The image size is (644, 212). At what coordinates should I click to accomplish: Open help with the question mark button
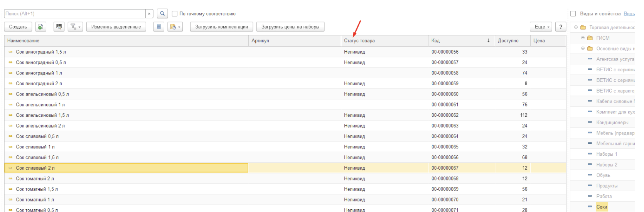pyautogui.click(x=561, y=27)
